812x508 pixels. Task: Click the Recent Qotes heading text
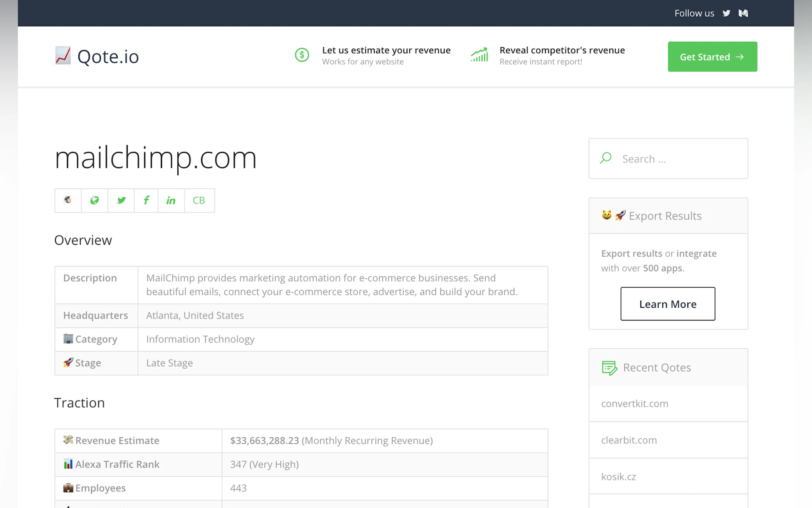coord(657,368)
